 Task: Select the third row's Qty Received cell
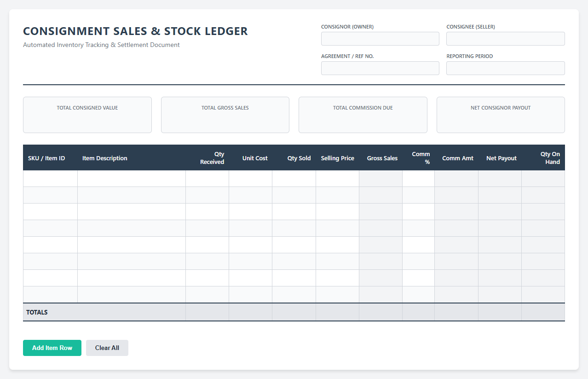[x=207, y=212]
